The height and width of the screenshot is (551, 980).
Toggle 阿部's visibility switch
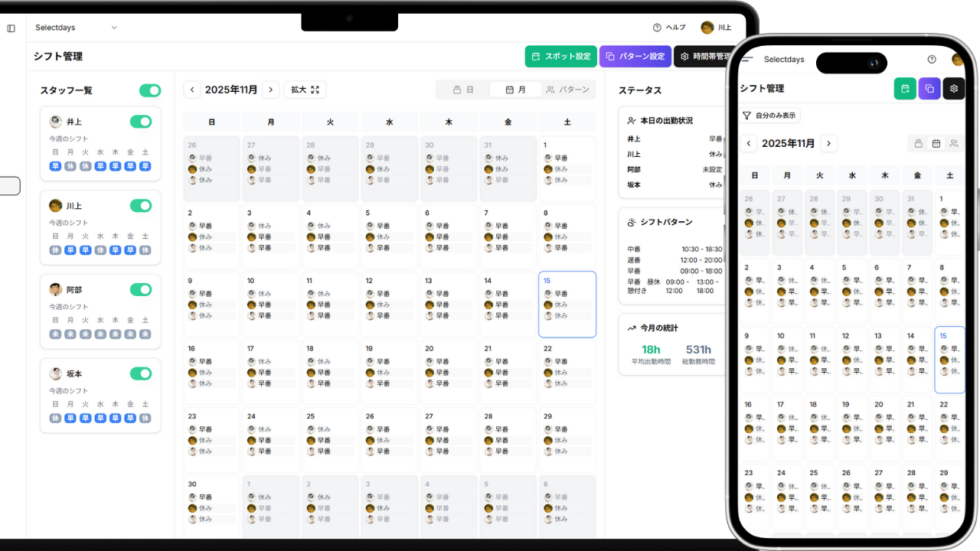coord(141,290)
